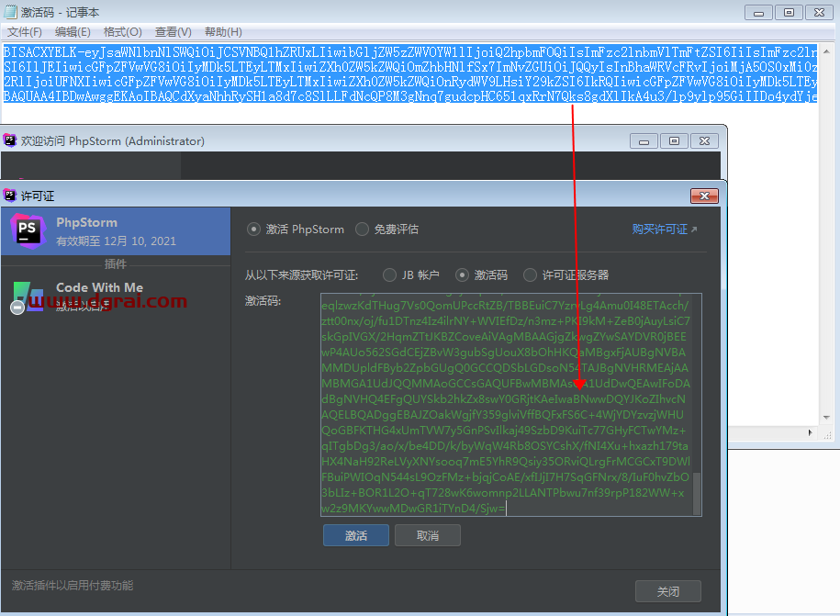Viewport: 840px width, 616px height.
Task: Maximize the 欢迎访问 PhpStorm window
Action: coord(674,140)
